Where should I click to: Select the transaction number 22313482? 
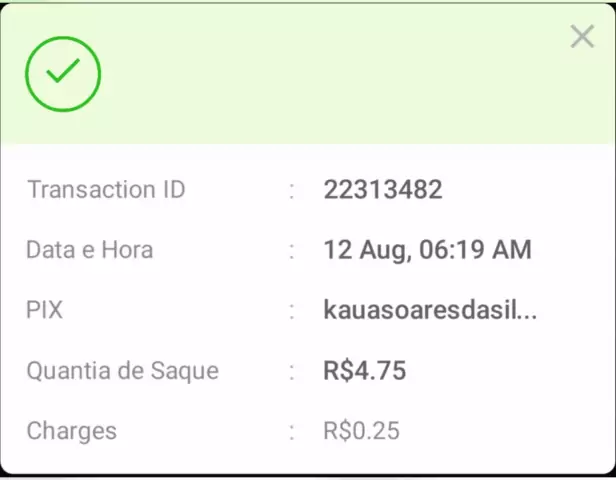[382, 190]
